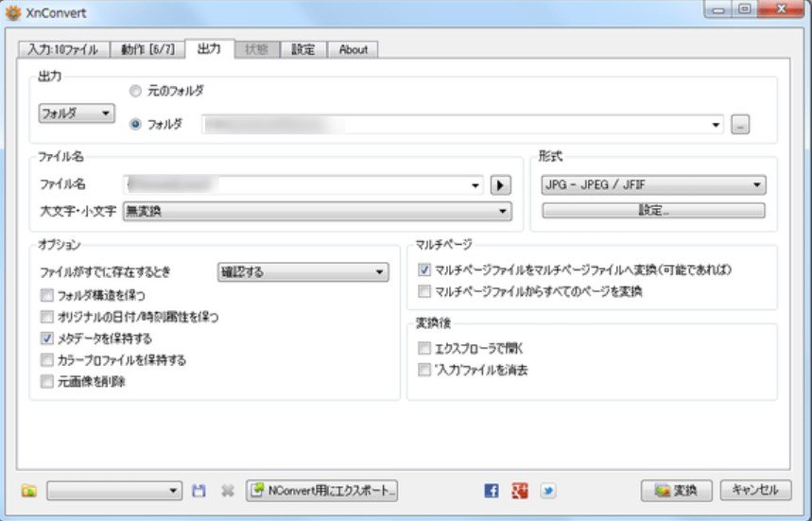Viewport: 812px width, 521px height.
Task: Click the XnConvert app icon in title bar
Action: click(13, 12)
